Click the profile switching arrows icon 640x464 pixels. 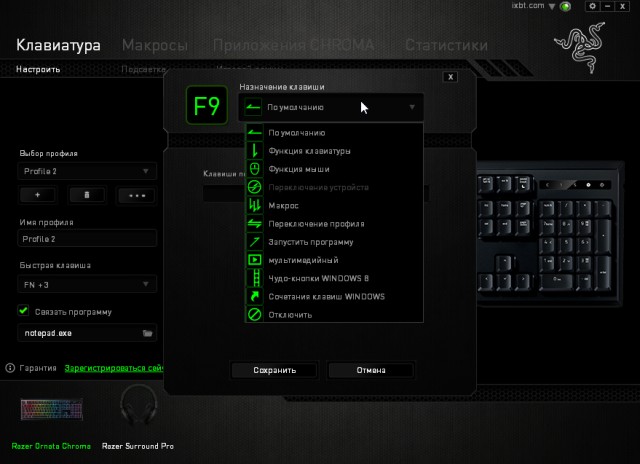coord(254,224)
